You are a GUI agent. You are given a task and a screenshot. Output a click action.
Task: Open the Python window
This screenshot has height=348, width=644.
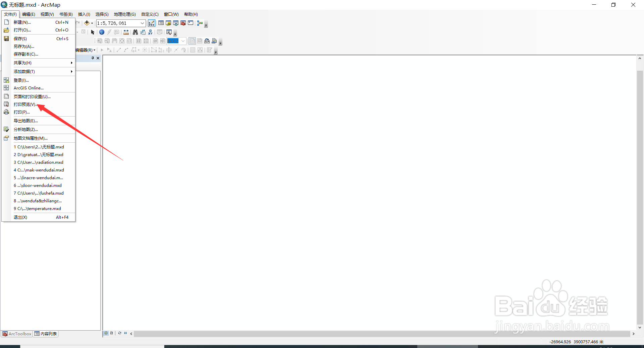click(x=191, y=23)
